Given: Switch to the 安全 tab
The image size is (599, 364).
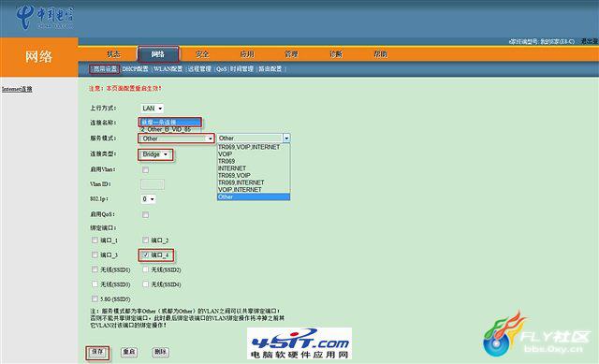Looking at the screenshot, I should [202, 54].
